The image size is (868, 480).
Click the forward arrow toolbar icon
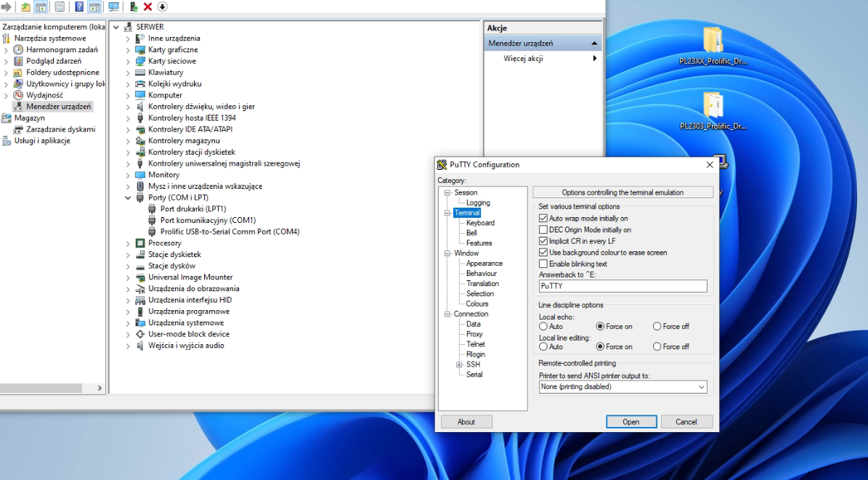click(x=6, y=7)
